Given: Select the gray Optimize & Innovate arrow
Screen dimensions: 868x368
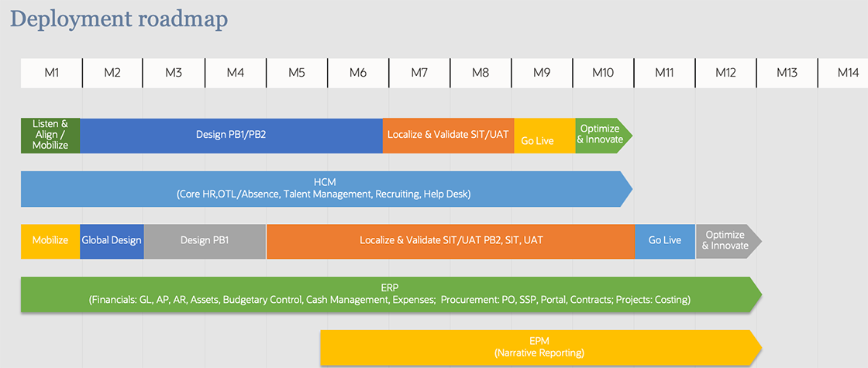Looking at the screenshot, I should (x=725, y=241).
